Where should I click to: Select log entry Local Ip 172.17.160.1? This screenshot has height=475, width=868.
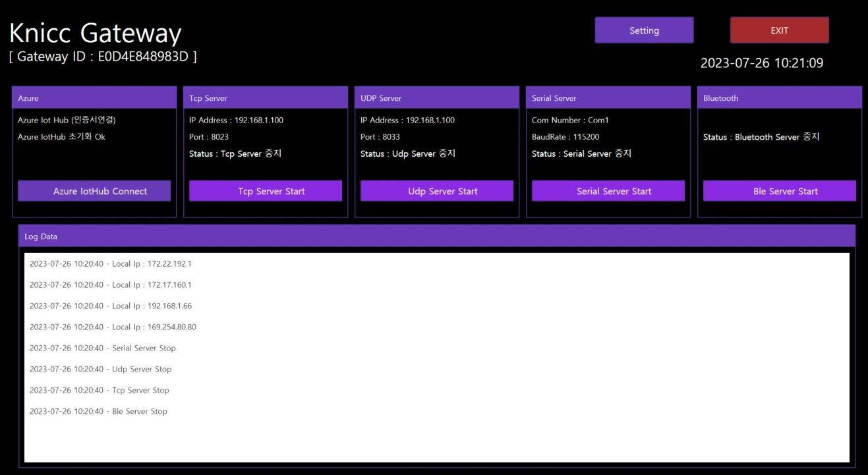coord(111,285)
